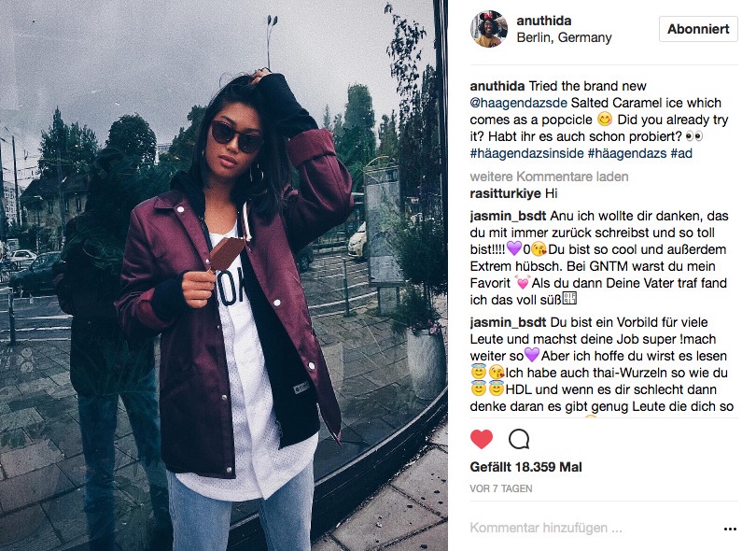Open jasmin_bsdt profile from first comment
Screen dimensions: 756x551
click(508, 216)
